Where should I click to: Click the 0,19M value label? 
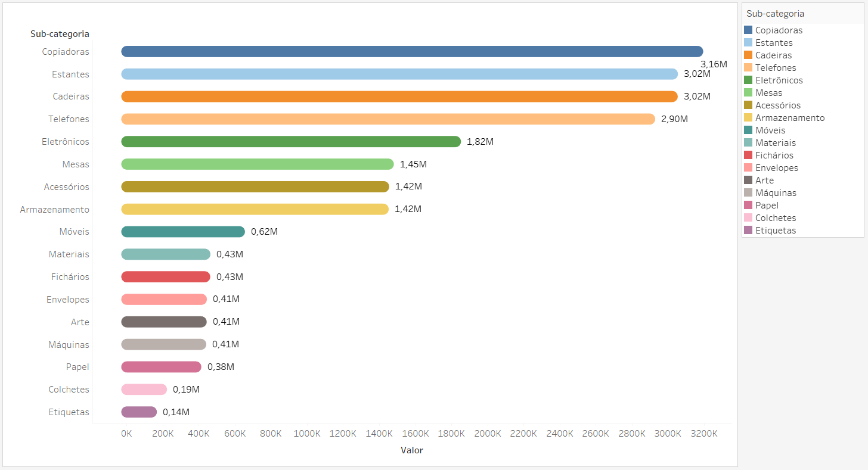[186, 390]
